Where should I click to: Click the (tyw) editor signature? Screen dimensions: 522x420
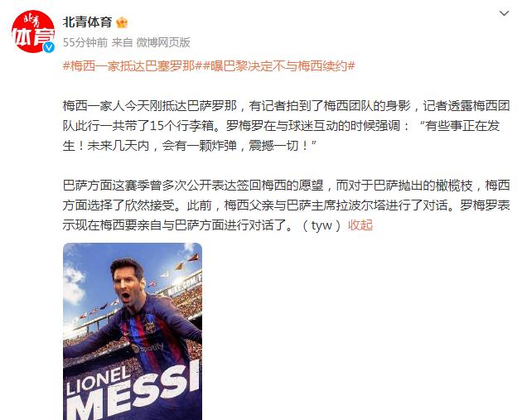[321, 225]
